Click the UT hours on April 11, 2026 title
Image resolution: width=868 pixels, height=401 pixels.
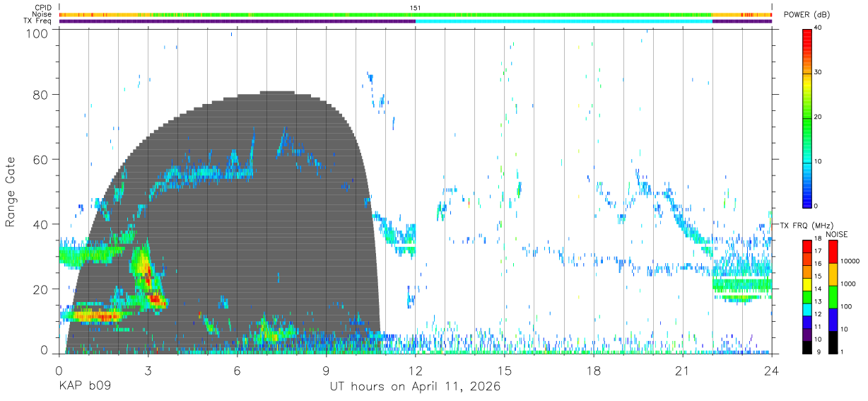[x=415, y=386]
